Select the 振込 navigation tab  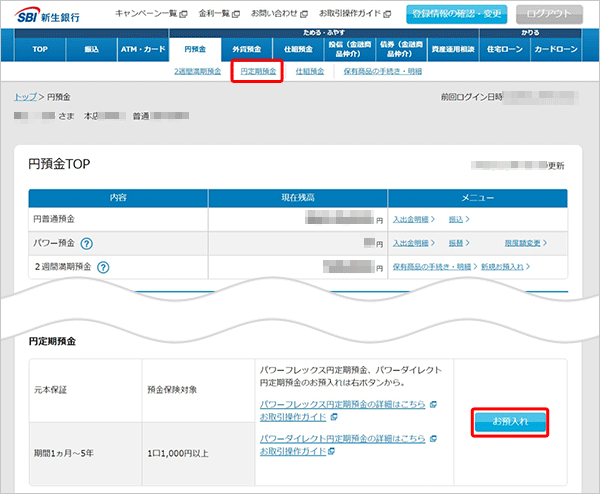[x=91, y=48]
